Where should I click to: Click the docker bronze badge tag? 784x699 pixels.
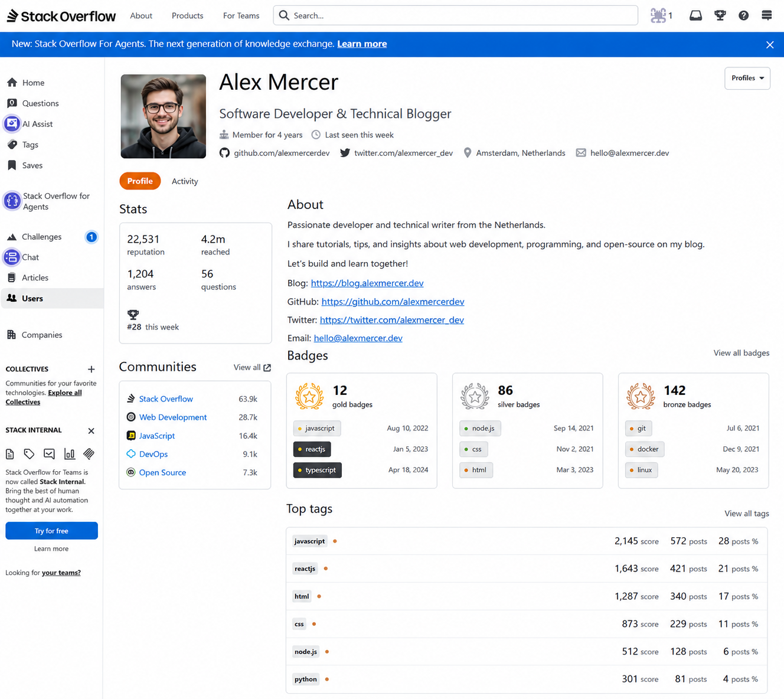[645, 449]
